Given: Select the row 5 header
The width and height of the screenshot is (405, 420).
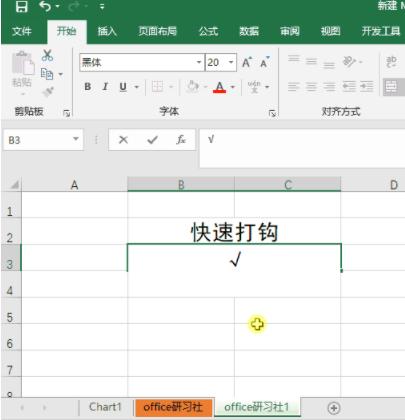Looking at the screenshot, I should [x=11, y=311].
